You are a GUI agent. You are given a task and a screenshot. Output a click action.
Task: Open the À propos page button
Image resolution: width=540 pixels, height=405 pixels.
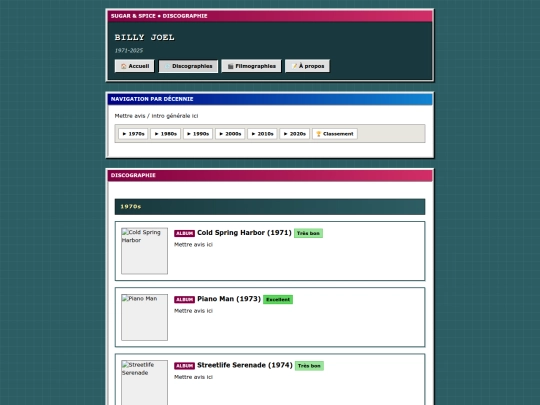(307, 66)
